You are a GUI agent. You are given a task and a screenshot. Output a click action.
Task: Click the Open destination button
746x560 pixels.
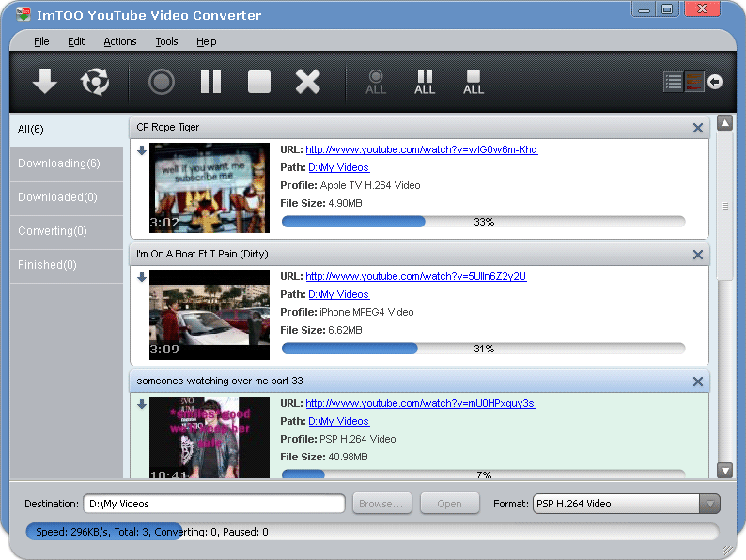coord(450,504)
